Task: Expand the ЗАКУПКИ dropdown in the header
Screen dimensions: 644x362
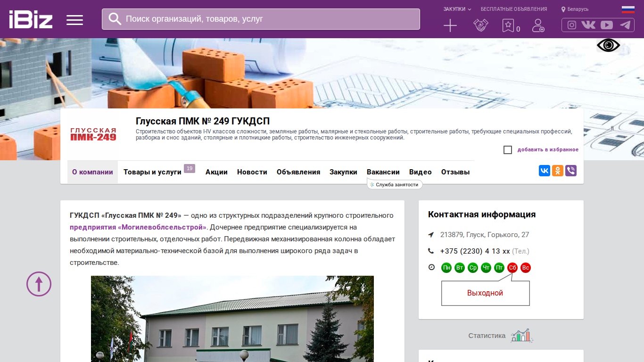Action: (457, 9)
